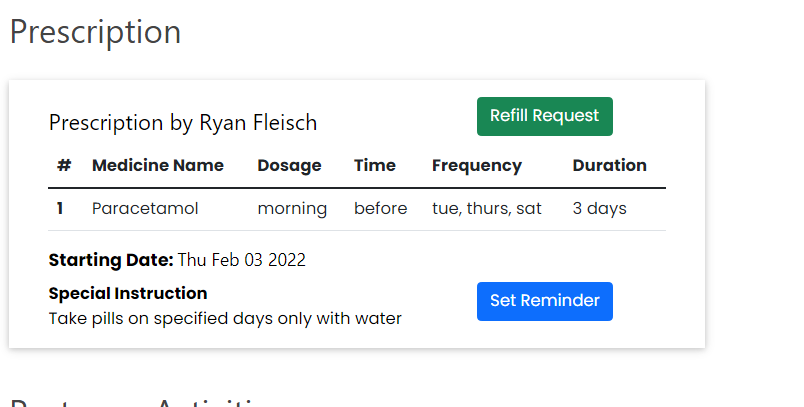
Task: Click the before time cell
Action: [380, 209]
